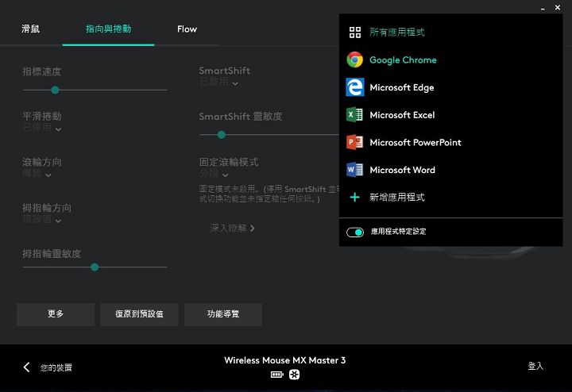Toggle the 應用程式特定設定 switch

[x=355, y=232]
